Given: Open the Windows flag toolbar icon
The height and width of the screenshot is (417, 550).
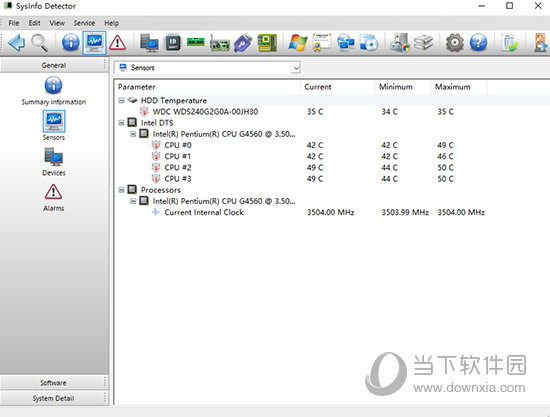Looking at the screenshot, I should click(x=298, y=43).
